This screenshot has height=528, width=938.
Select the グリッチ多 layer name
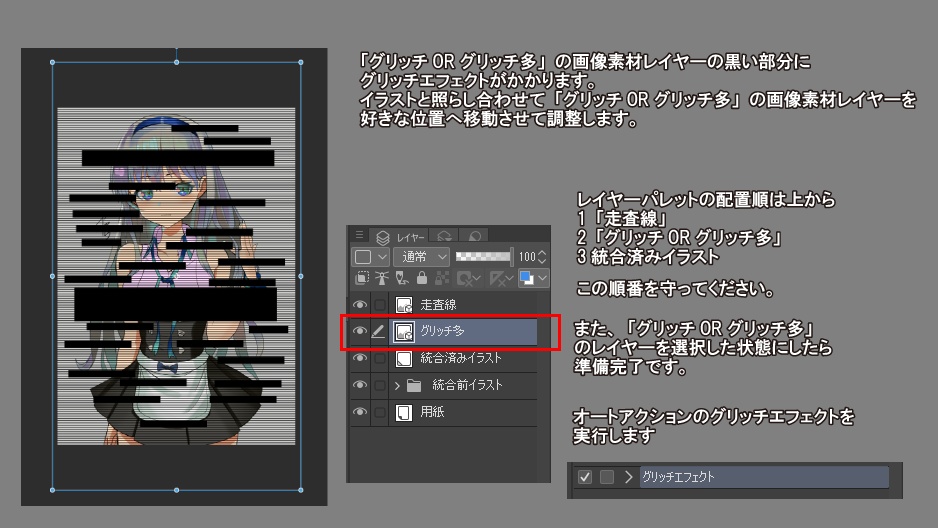coord(442,331)
